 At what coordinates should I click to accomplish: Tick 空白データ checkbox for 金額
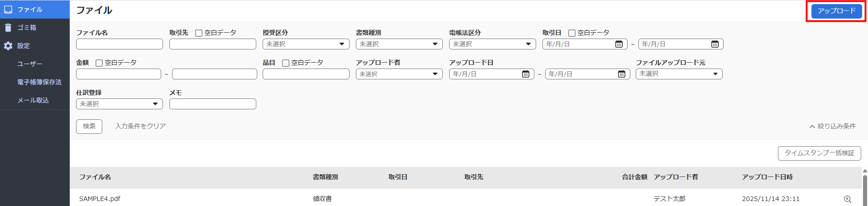(99, 63)
